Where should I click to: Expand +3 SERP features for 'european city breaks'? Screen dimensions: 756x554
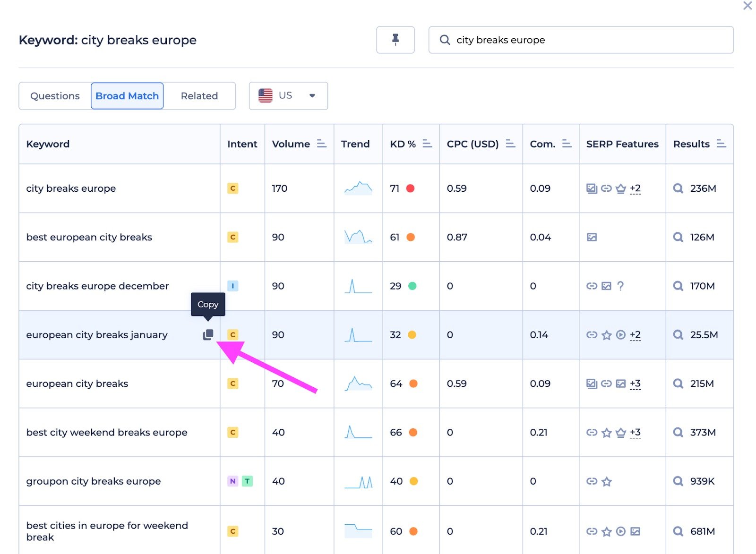tap(635, 384)
